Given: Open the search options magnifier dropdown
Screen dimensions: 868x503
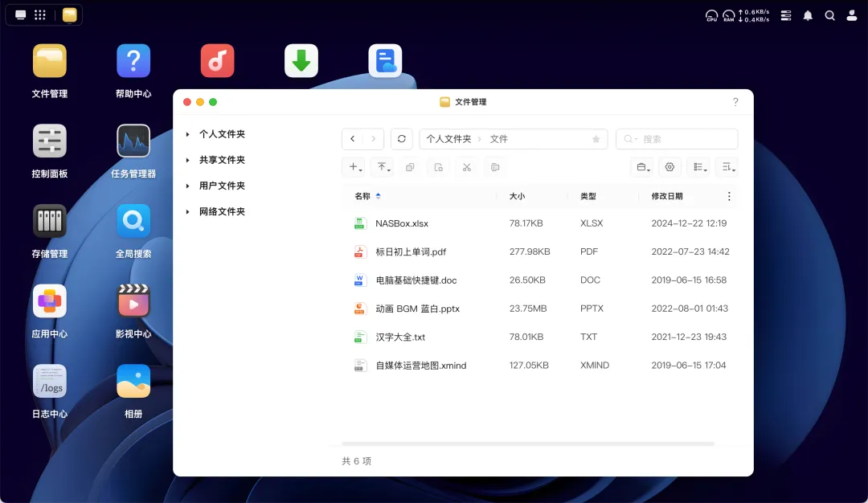Looking at the screenshot, I should (630, 139).
